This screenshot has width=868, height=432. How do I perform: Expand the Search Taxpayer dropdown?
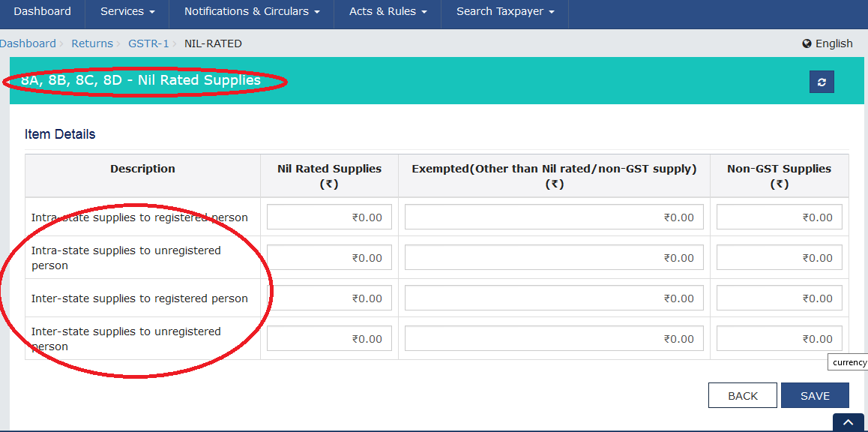pyautogui.click(x=504, y=11)
